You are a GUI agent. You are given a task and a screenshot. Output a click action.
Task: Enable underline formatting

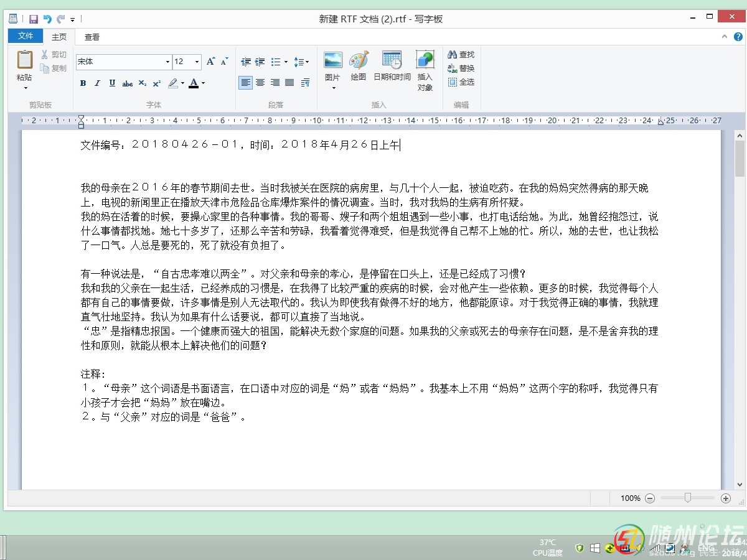click(112, 83)
